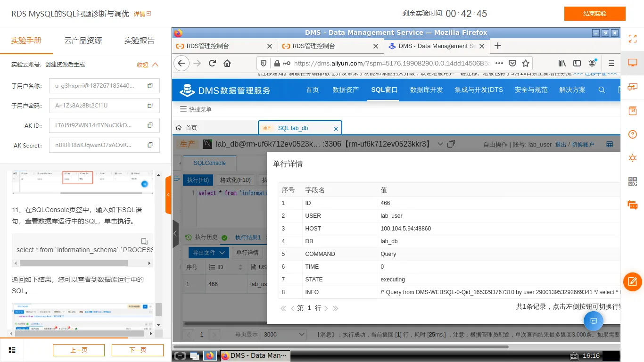
Task: Reload the DMS page in Firefox
Action: pos(213,63)
